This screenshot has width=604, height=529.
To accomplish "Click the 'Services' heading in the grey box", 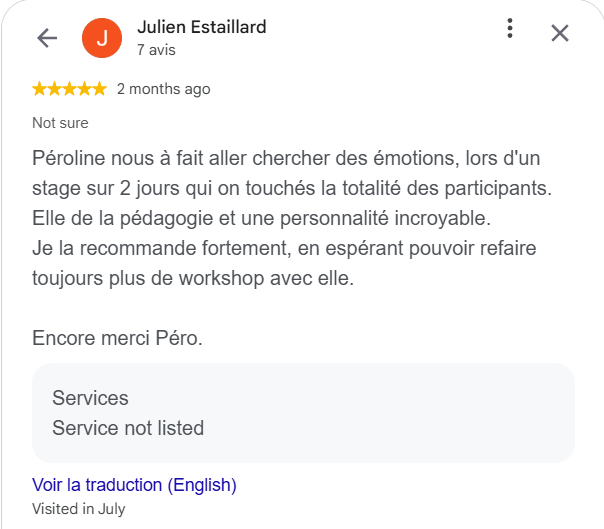I will pyautogui.click(x=90, y=398).
